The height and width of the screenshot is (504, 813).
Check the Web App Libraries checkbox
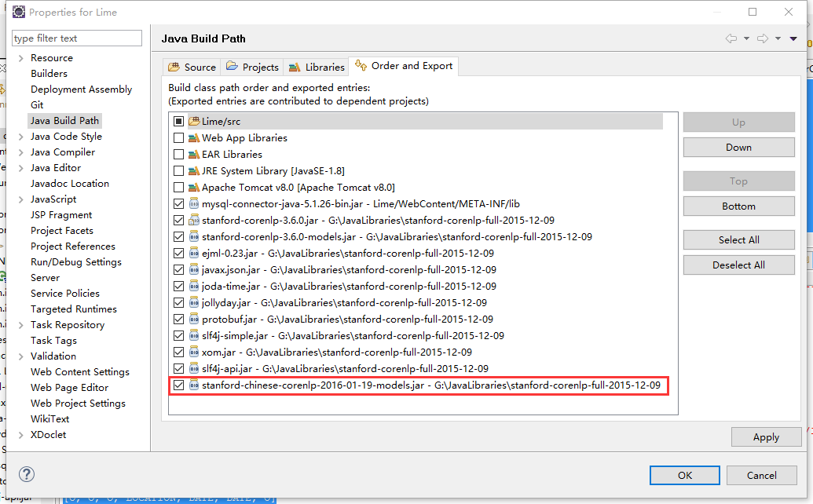pos(178,138)
